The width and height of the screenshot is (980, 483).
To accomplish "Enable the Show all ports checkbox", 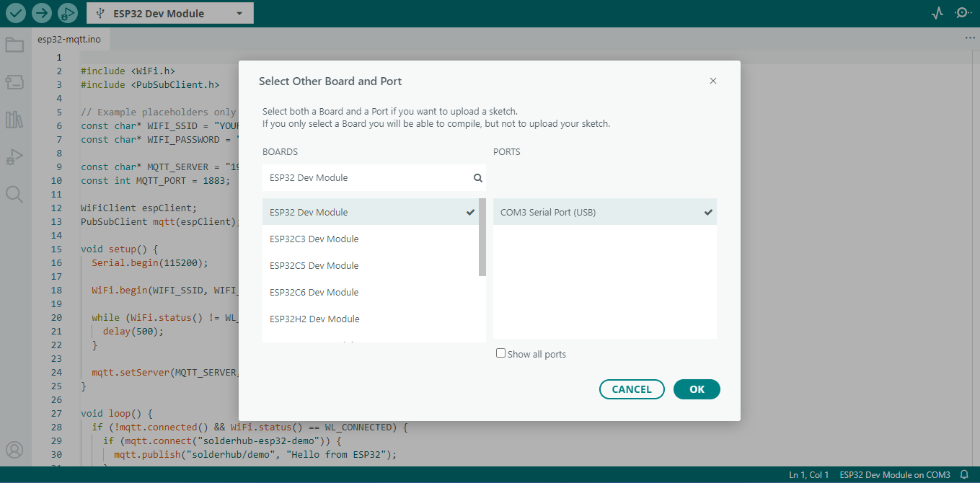I will coord(500,353).
